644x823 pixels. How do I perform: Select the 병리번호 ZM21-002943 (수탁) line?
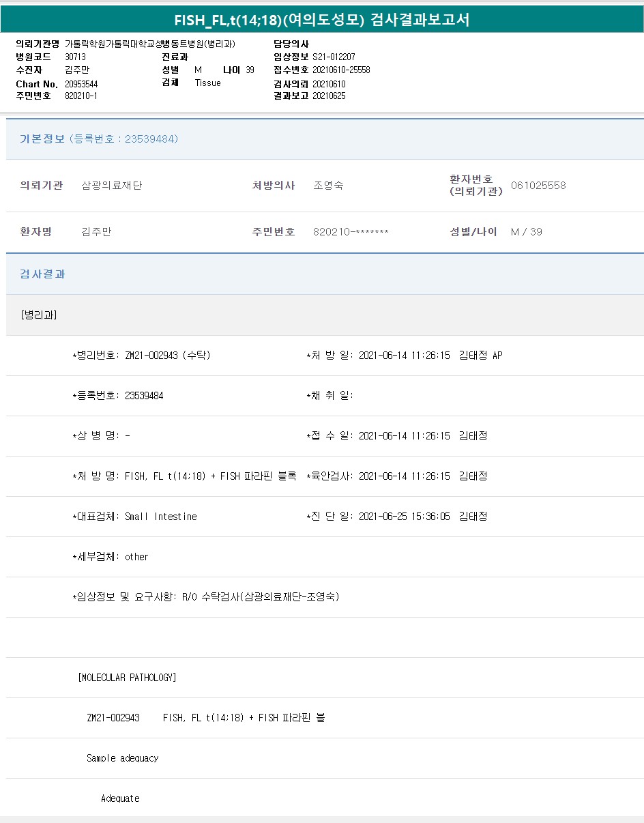tap(142, 356)
